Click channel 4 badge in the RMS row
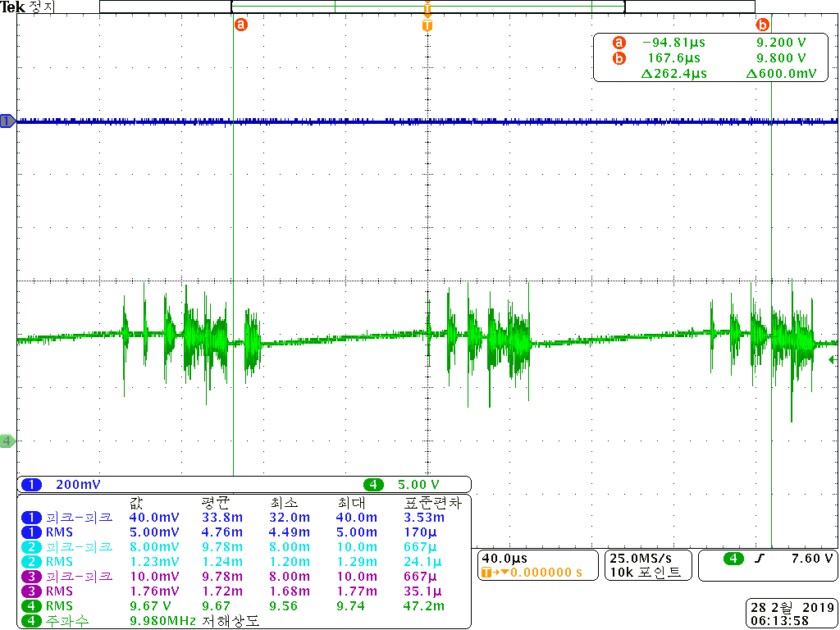Screen dimensions: 840x630 32,606
